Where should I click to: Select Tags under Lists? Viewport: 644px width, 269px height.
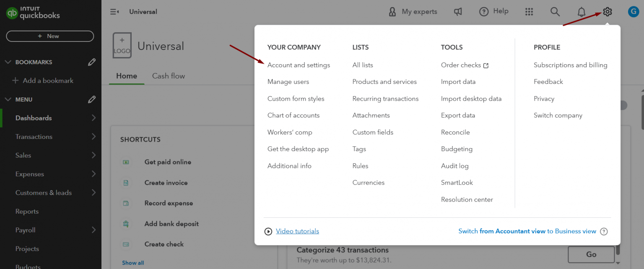point(359,149)
